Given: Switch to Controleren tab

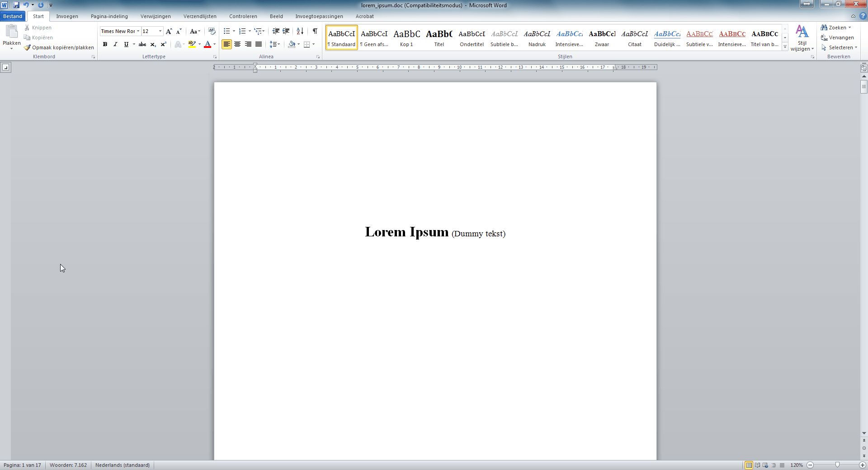Looking at the screenshot, I should click(x=243, y=16).
